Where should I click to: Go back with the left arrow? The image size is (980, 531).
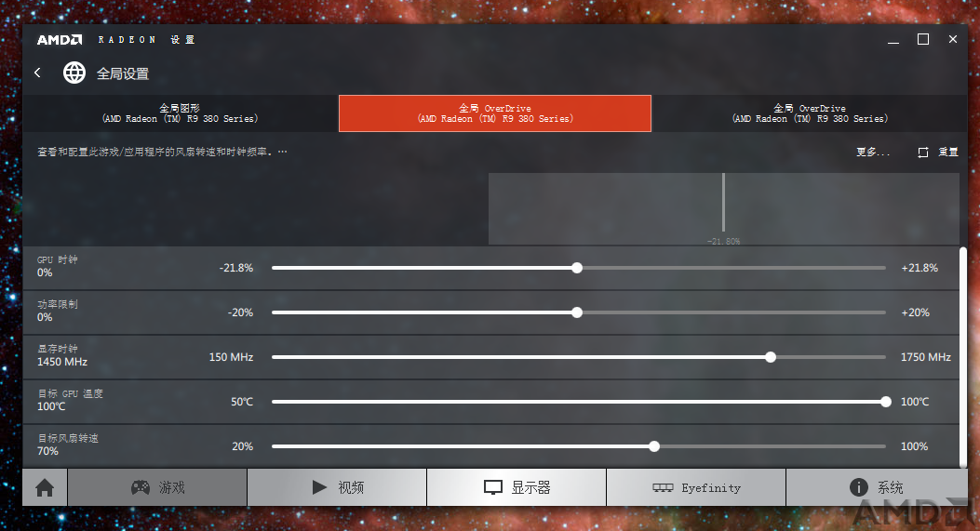click(37, 73)
